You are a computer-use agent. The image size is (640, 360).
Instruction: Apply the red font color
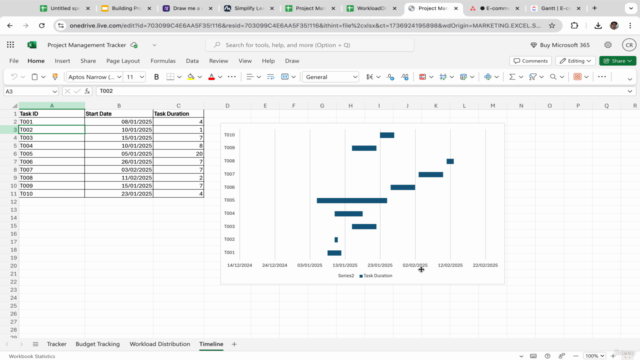[x=211, y=77]
